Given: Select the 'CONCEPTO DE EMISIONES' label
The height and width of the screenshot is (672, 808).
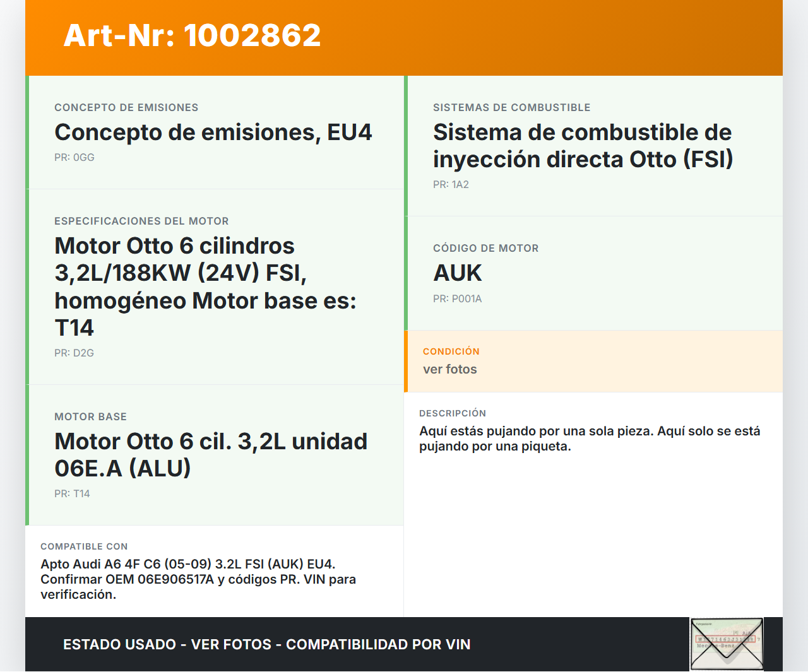Looking at the screenshot, I should click(126, 108).
